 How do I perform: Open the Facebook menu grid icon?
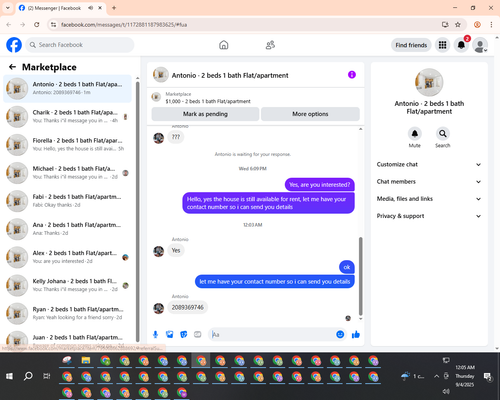[x=442, y=45]
